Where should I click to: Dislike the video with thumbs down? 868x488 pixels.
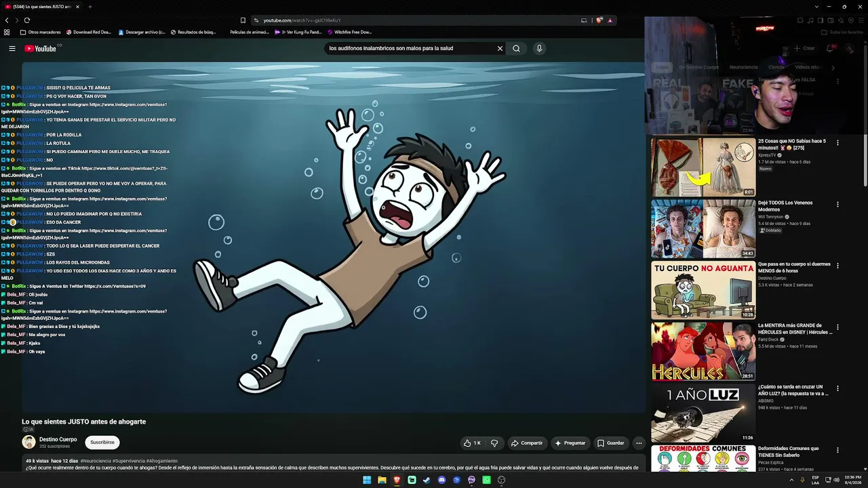coord(494,443)
